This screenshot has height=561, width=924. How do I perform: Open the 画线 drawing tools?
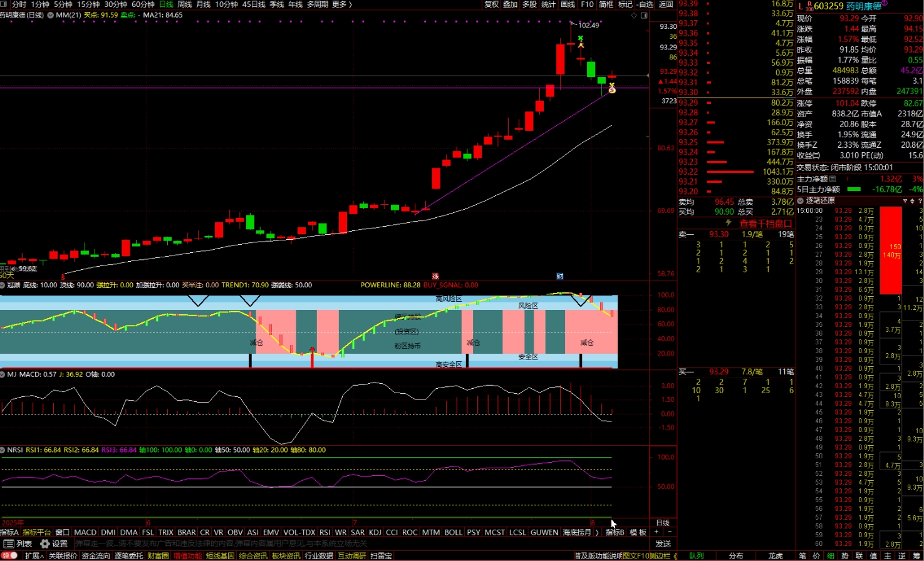[x=568, y=4]
